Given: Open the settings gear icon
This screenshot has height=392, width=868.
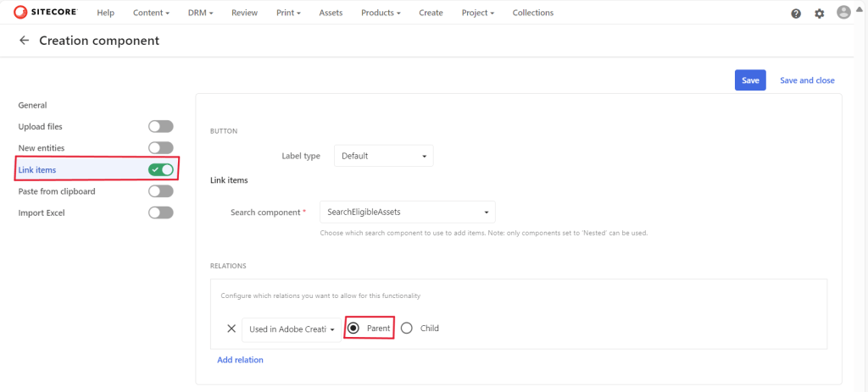Looking at the screenshot, I should click(x=819, y=14).
